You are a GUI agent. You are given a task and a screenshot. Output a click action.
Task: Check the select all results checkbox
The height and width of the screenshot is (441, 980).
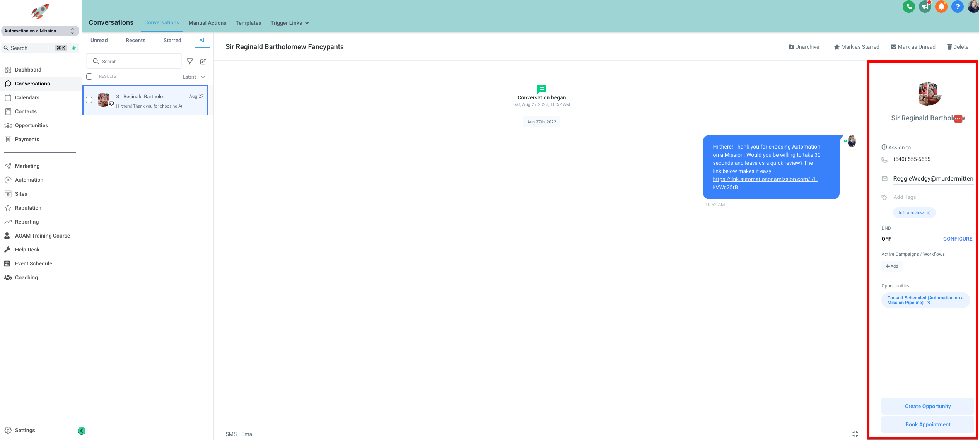point(89,77)
